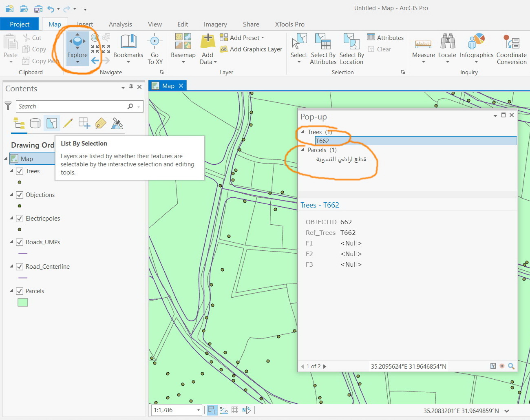Switch to List By Selection view
Viewport: 530px width, 420px height.
click(52, 123)
